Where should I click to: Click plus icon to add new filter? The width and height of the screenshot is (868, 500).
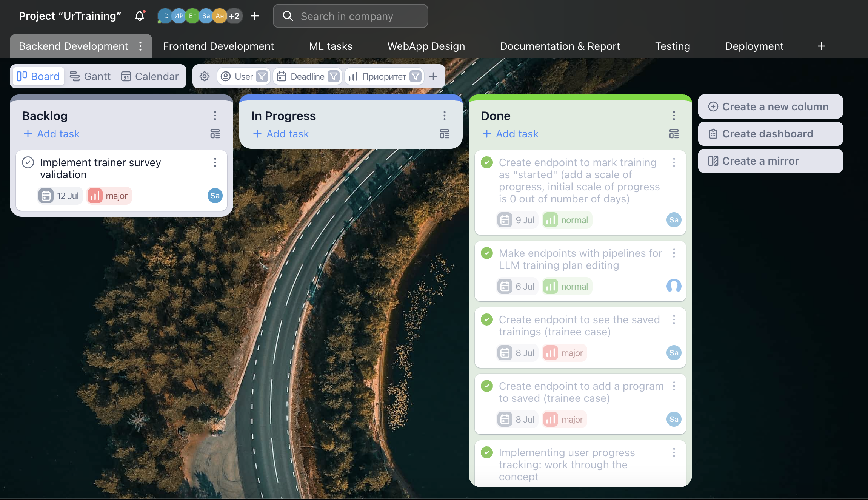click(433, 77)
